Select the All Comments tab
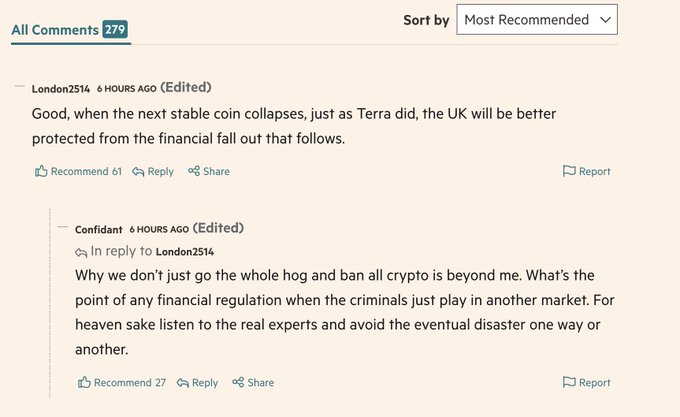This screenshot has height=417, width=680. (71, 30)
